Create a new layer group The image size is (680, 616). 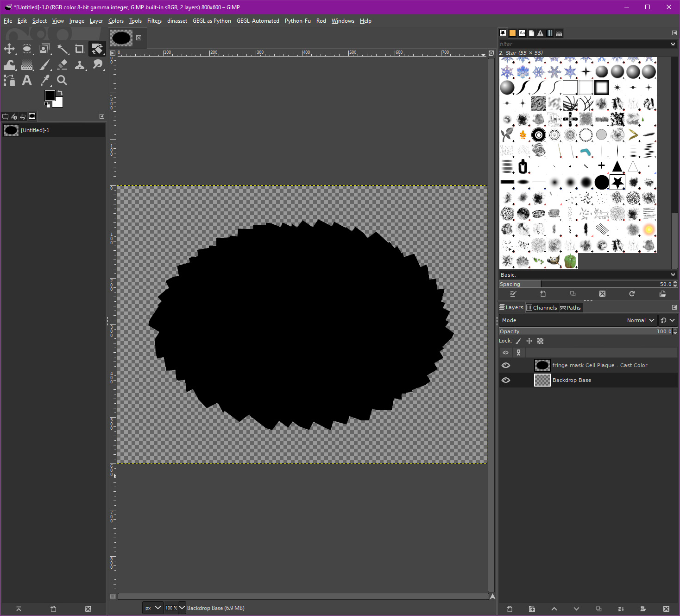click(532, 609)
